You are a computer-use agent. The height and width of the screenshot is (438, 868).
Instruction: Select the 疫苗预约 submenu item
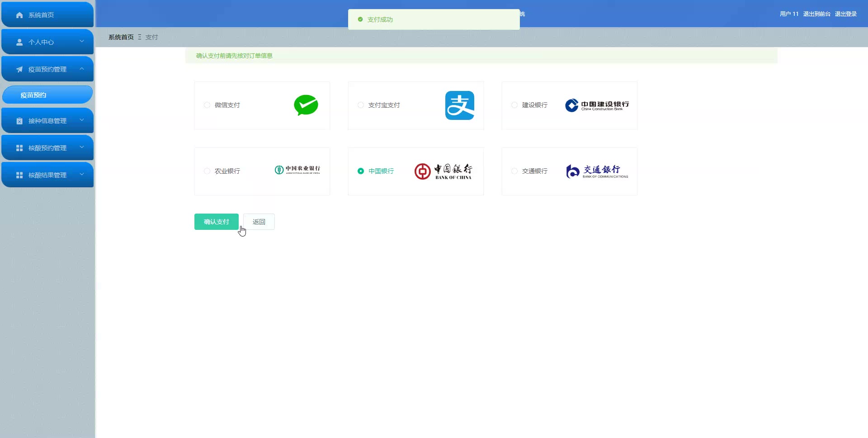pyautogui.click(x=47, y=95)
